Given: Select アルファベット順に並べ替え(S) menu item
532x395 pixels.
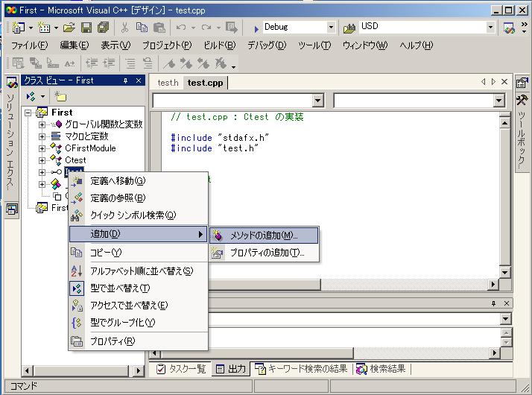Looking at the screenshot, I should pos(139,271).
